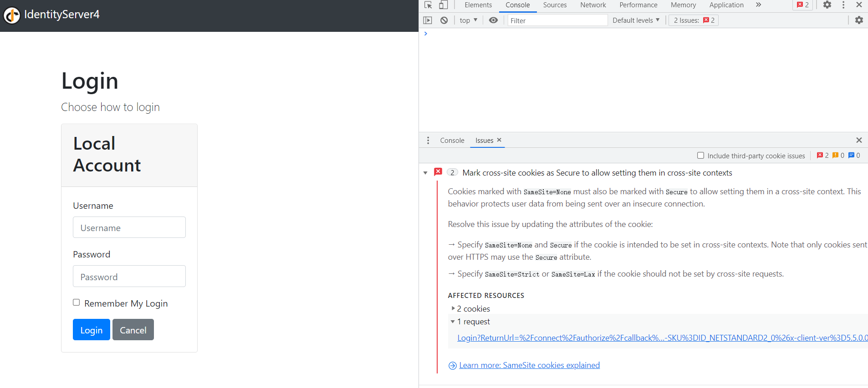Click the Cancel button
The image size is (868, 388).
(133, 330)
